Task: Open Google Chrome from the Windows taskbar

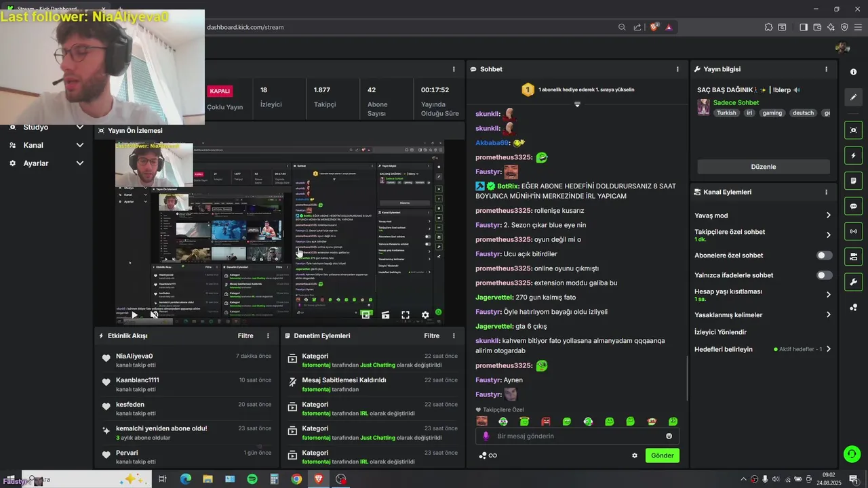Action: [x=296, y=479]
